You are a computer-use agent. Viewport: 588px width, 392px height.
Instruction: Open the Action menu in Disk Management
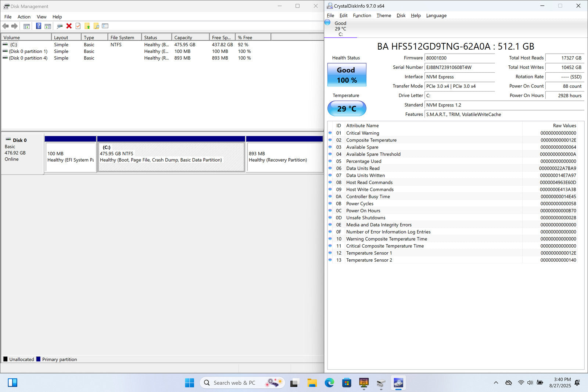pos(24,17)
